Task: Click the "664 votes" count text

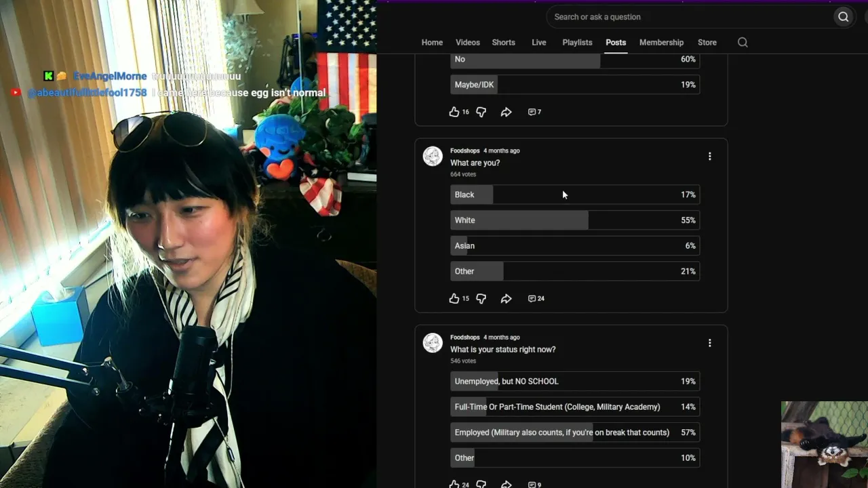Action: (463, 174)
